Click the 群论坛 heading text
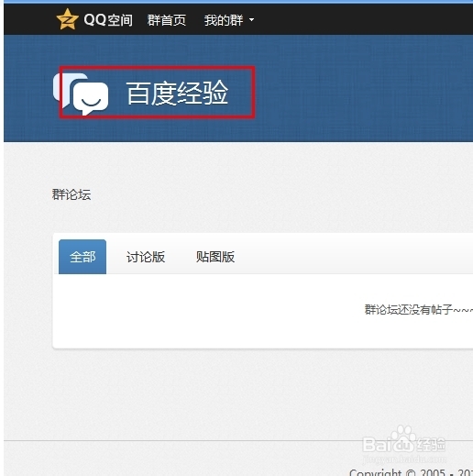473x476 pixels. [71, 194]
